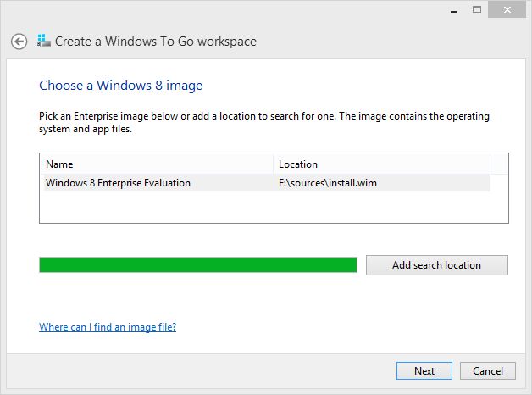532x395 pixels.
Task: Click the F:\sources\install.wim location cell
Action: 327,183
